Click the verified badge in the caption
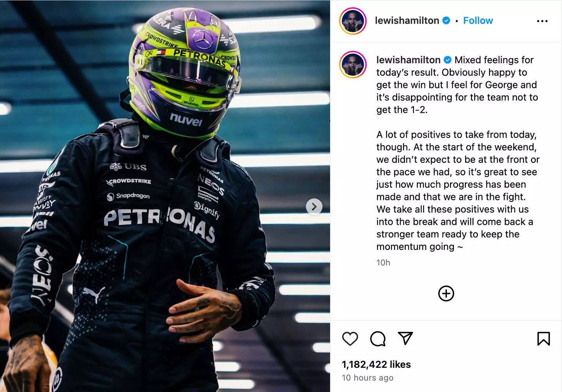 448,60
